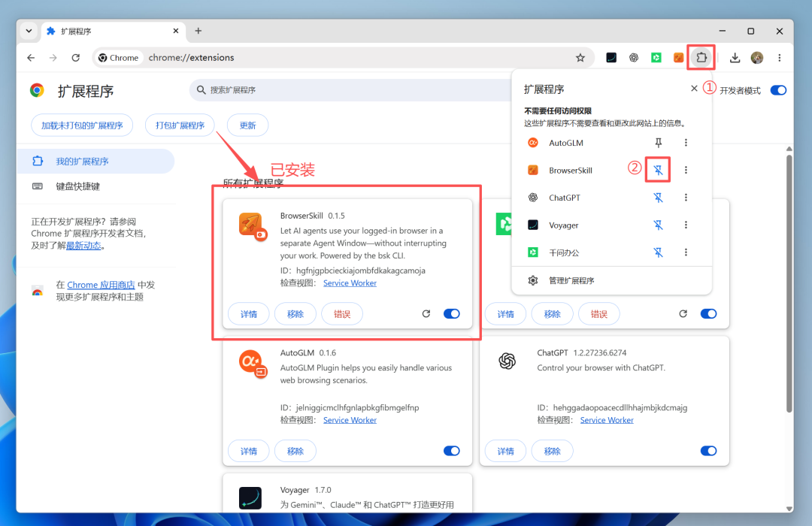This screenshot has height=526, width=812.
Task: Select 我的扩展程序 in the sidebar
Action: pos(95,161)
